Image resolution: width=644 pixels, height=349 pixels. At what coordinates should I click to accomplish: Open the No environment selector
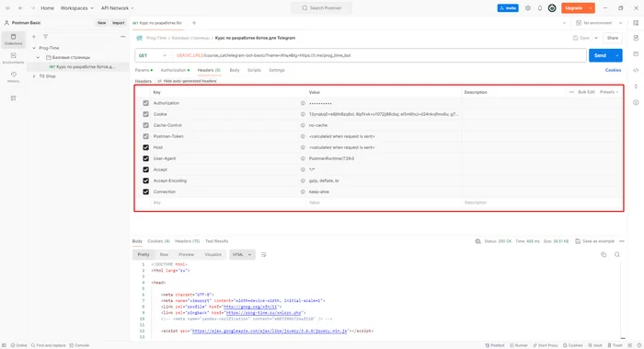(x=599, y=23)
